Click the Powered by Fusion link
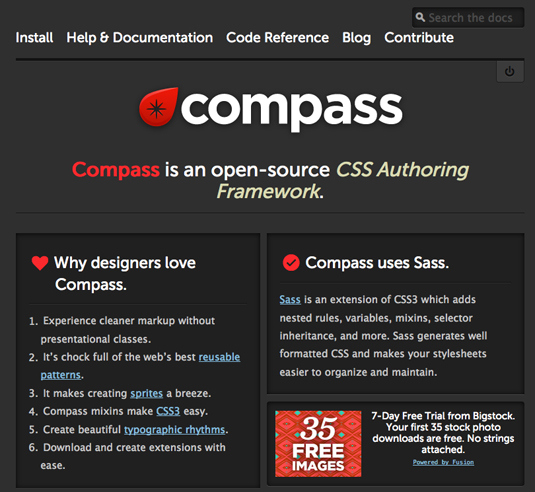 [443, 462]
